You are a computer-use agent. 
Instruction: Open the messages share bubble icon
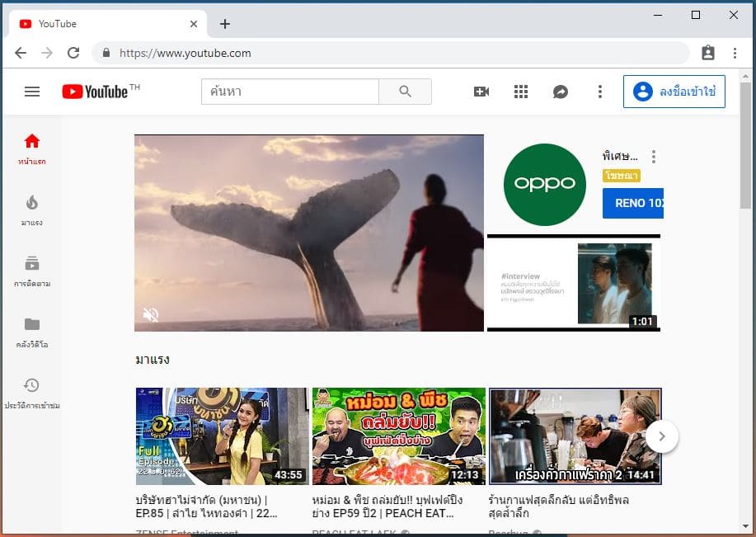[x=561, y=92]
